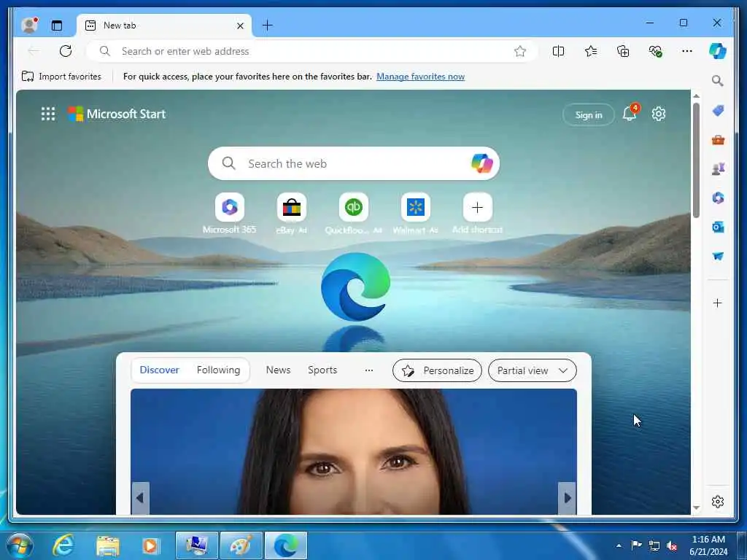Open sidebar Tools briefcase icon
Image resolution: width=747 pixels, height=560 pixels.
pyautogui.click(x=718, y=140)
